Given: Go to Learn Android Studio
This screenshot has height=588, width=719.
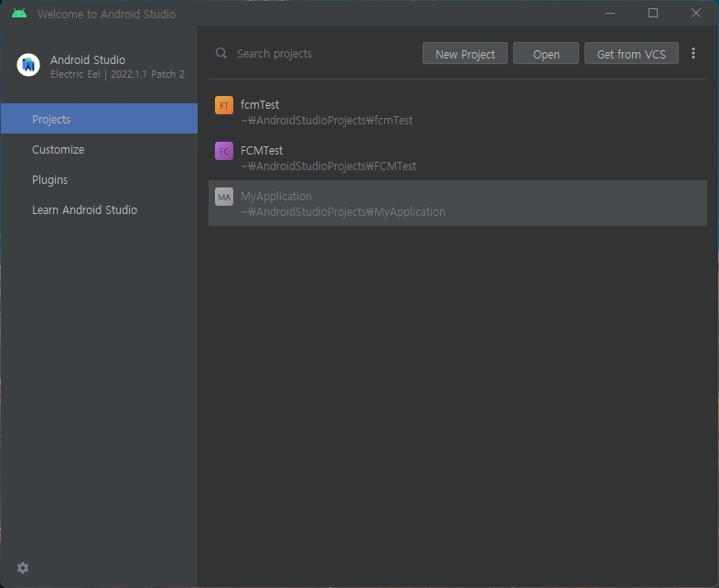Looking at the screenshot, I should tap(99, 210).
